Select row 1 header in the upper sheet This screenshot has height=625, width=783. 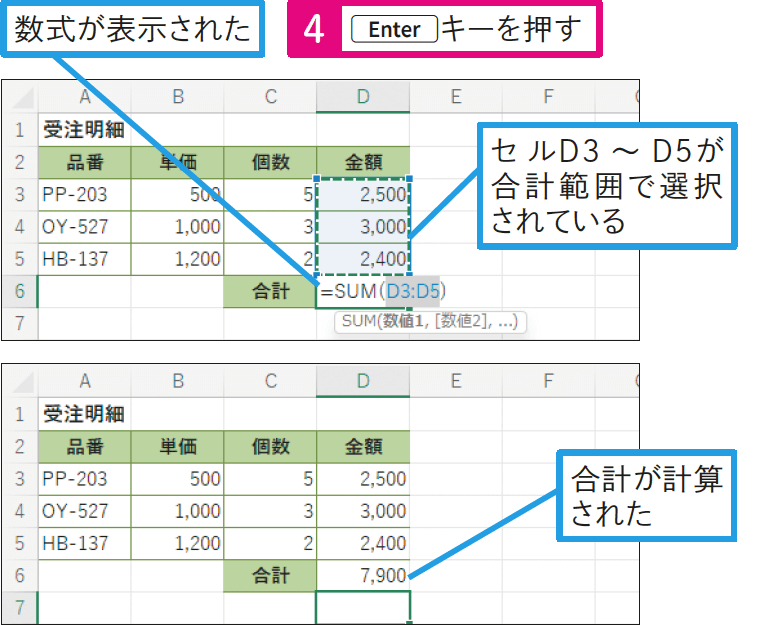click(20, 130)
